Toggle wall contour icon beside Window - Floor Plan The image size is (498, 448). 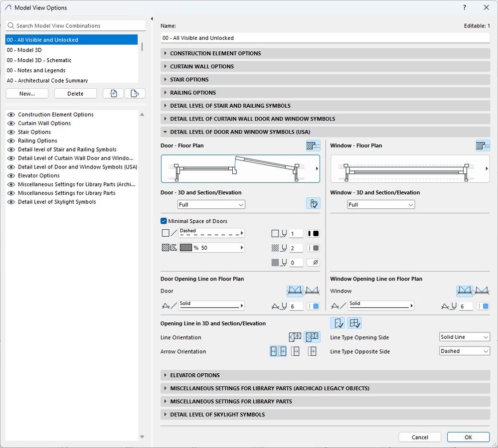[x=483, y=146]
